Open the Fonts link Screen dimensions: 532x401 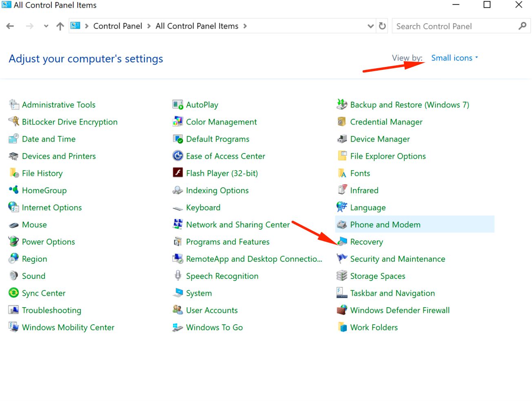(360, 173)
